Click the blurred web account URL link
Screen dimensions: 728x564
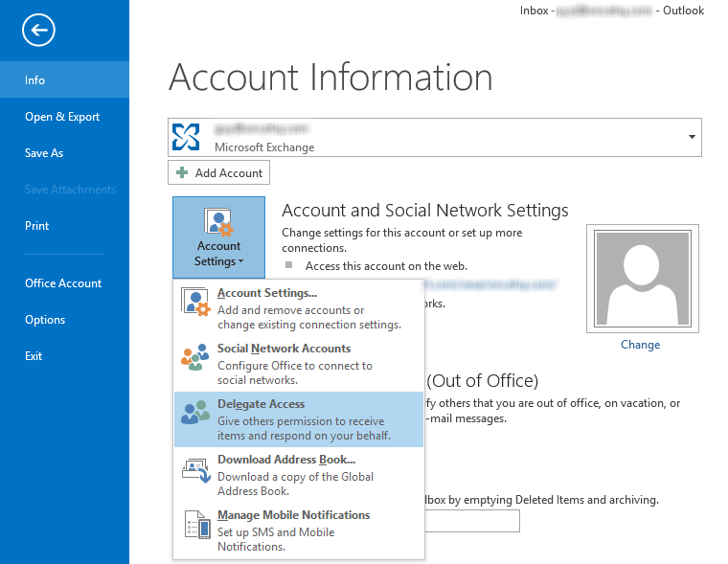[489, 284]
